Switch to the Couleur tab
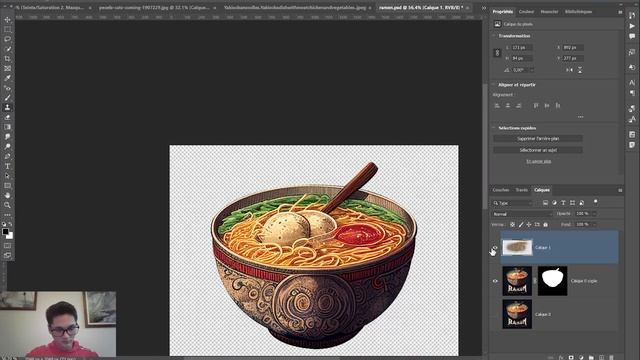Image resolution: width=640 pixels, height=360 pixels. 526,12
